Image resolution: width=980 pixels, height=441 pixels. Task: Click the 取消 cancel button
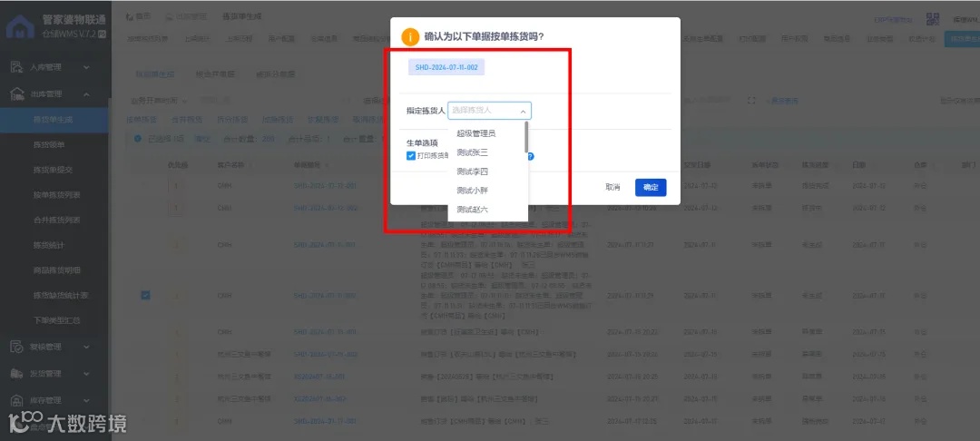[612, 188]
